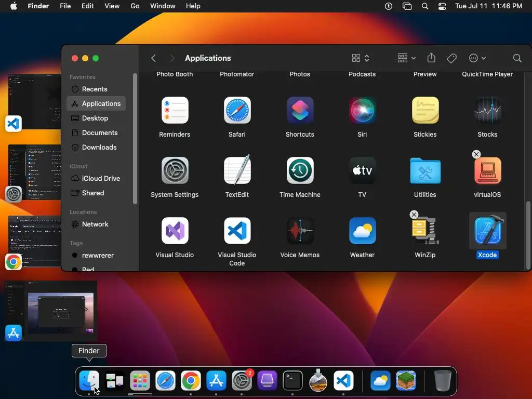Select the virtualOS app icon
This screenshot has height=399, width=532.
[487, 170]
